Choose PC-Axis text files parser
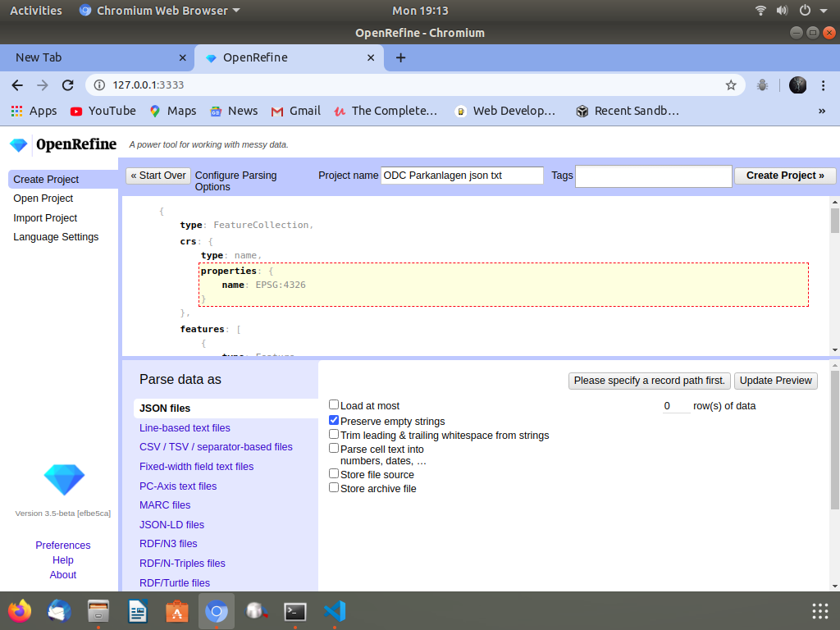This screenshot has height=630, width=840. click(178, 486)
